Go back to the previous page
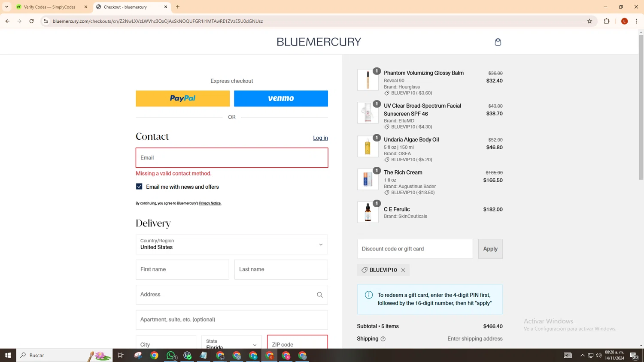This screenshot has height=362, width=644. pyautogui.click(x=7, y=21)
